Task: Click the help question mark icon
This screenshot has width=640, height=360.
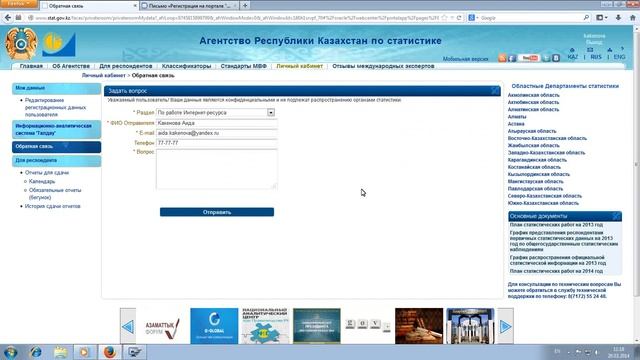Action: tap(622, 49)
